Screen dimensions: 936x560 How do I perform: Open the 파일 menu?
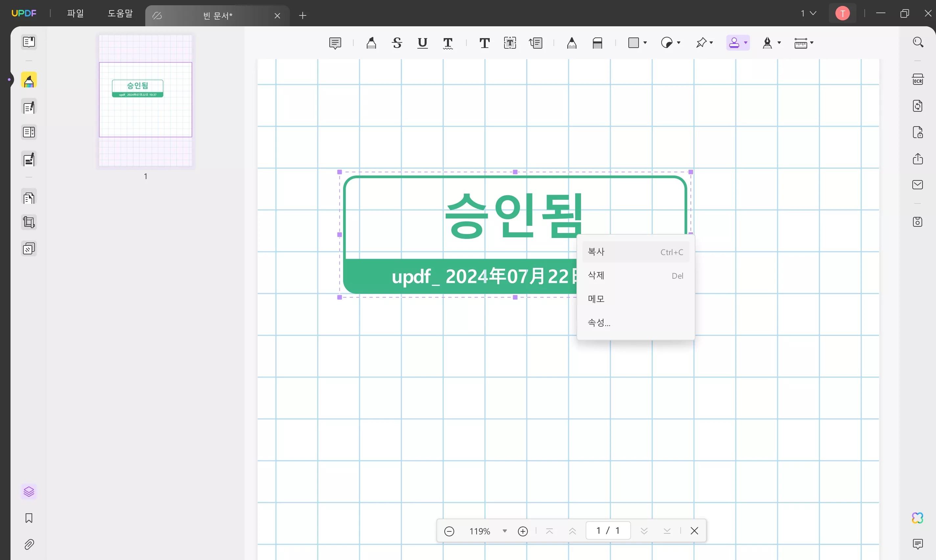pos(76,13)
